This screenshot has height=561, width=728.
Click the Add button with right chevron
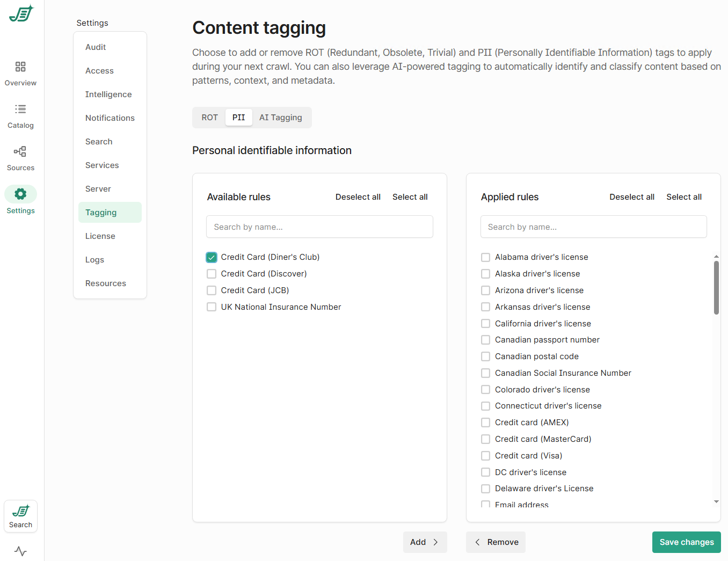pyautogui.click(x=425, y=542)
